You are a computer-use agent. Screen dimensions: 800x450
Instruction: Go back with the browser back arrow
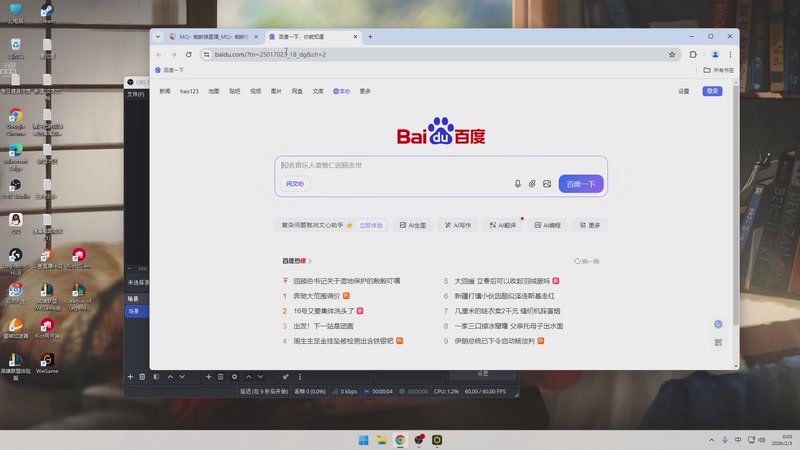(x=159, y=55)
